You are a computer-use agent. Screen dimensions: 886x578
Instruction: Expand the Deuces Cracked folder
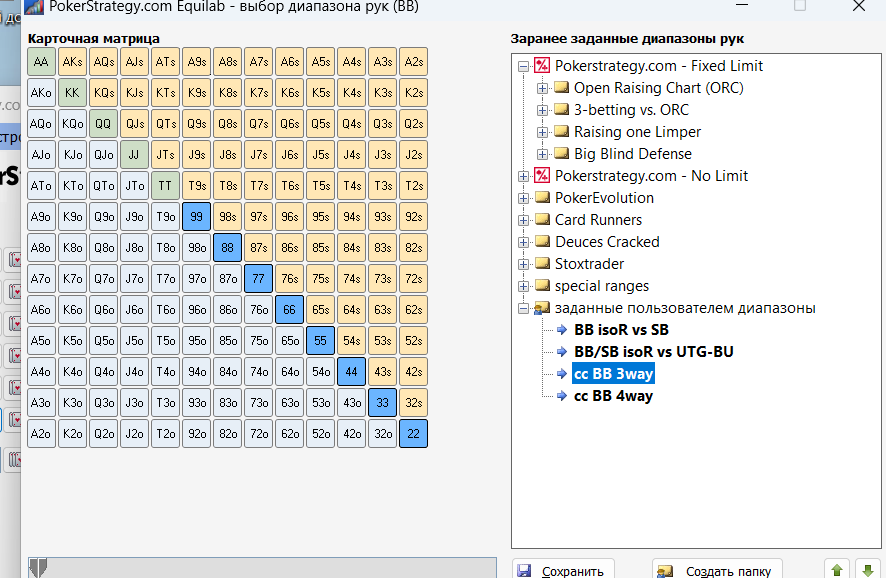point(523,242)
